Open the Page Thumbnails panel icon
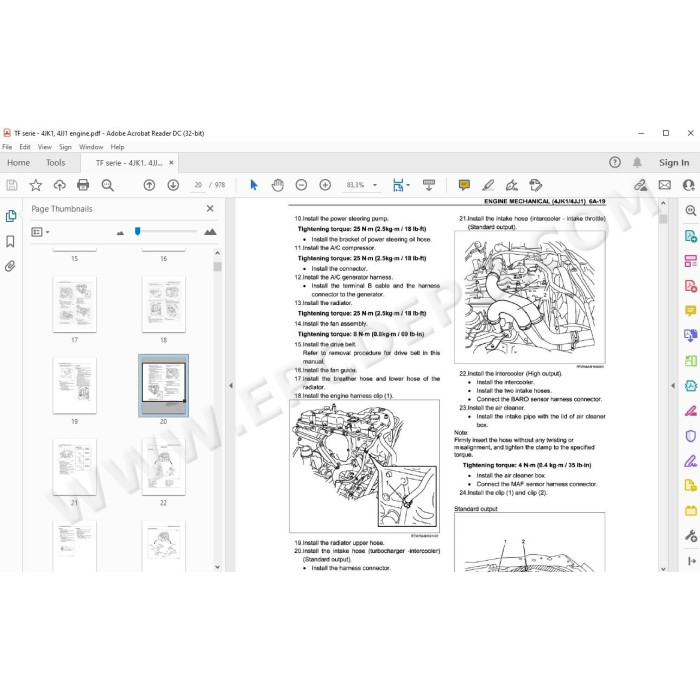 click(x=11, y=216)
